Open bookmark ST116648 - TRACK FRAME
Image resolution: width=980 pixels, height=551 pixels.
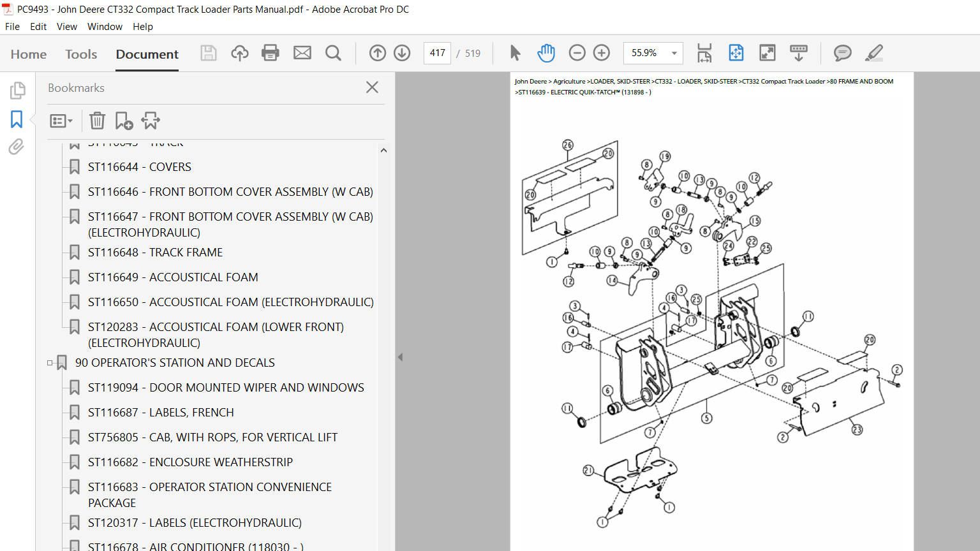click(155, 253)
